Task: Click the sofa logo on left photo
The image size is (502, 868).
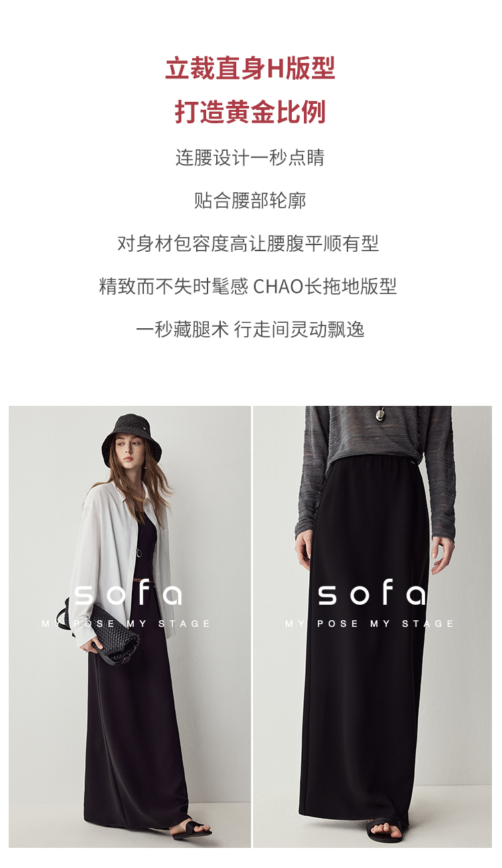Action: tap(127, 595)
